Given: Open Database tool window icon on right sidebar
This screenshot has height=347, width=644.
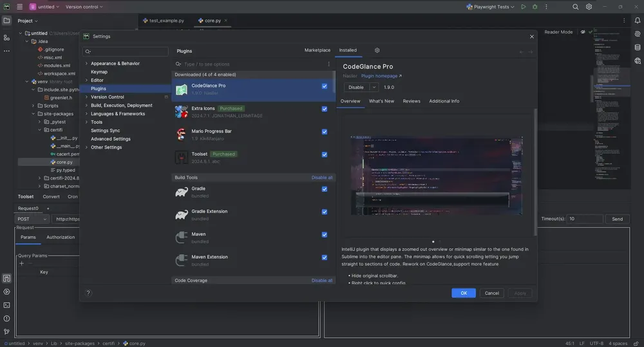Looking at the screenshot, I should coord(638,47).
